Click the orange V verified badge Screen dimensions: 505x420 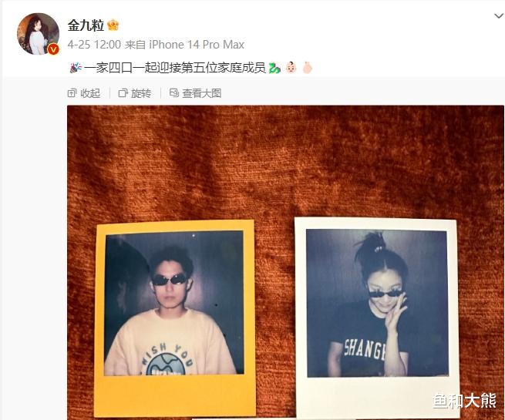tap(53, 49)
